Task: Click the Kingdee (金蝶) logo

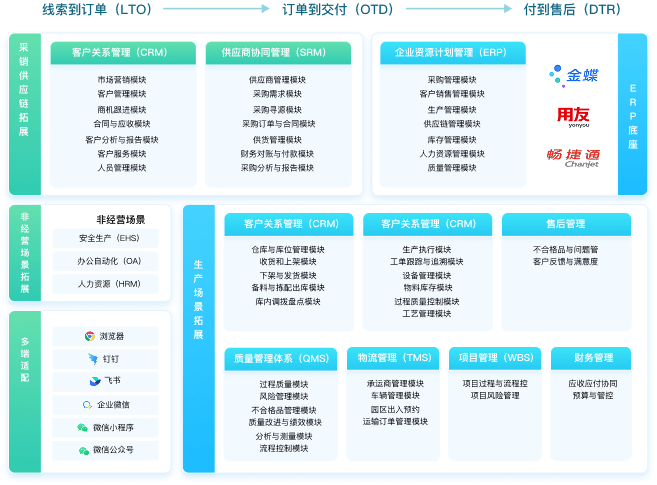Action: [x=573, y=75]
